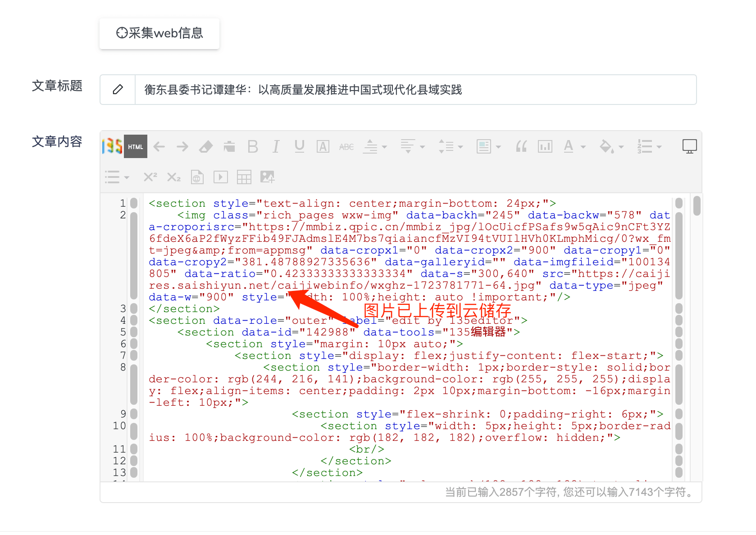The width and height of the screenshot is (756, 535).
Task: Click the line 5 data-id section text
Action: point(348,332)
